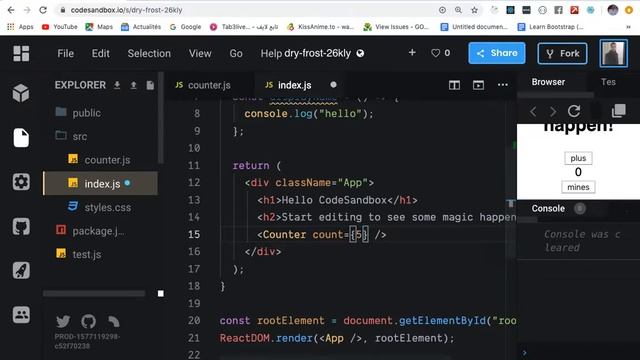Click Chrome back navigation arrow
The width and height of the screenshot is (640, 360).
pos(11,10)
